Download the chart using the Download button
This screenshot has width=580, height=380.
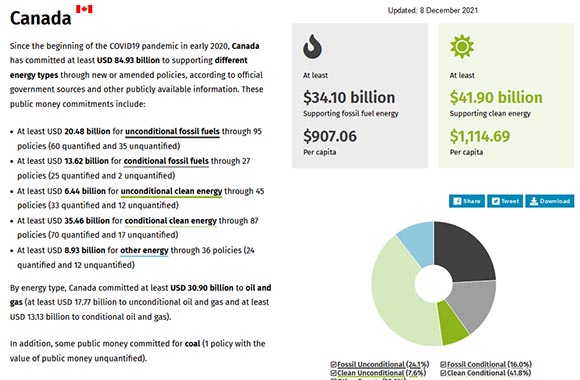coord(550,201)
